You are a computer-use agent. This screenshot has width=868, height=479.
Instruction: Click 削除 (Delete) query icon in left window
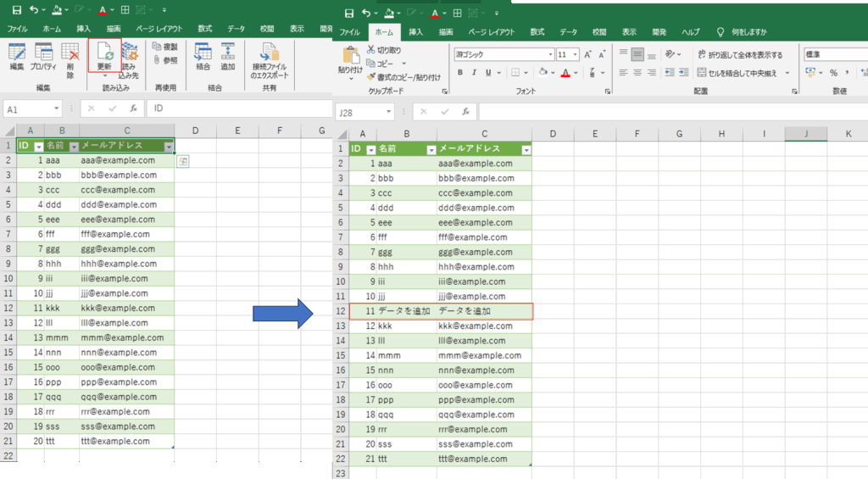click(x=70, y=60)
